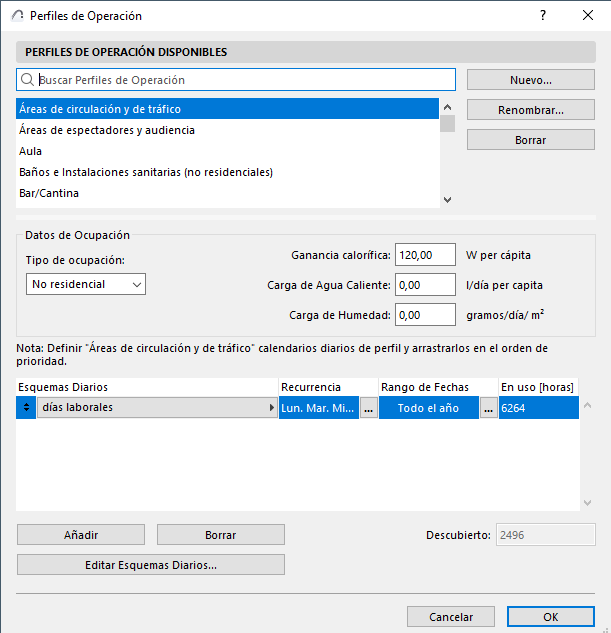Click Borrar below the schedule list
Screen dimensions: 611x633
click(x=221, y=534)
